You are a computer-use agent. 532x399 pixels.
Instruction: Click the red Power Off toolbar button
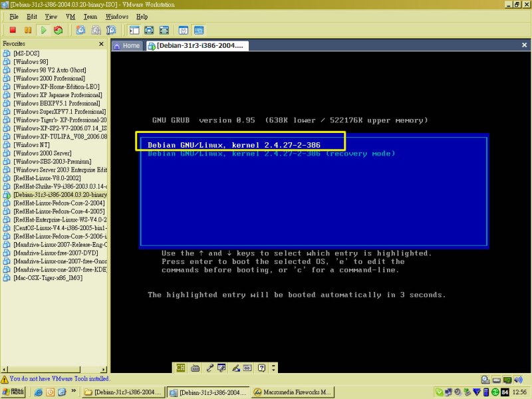[13, 30]
